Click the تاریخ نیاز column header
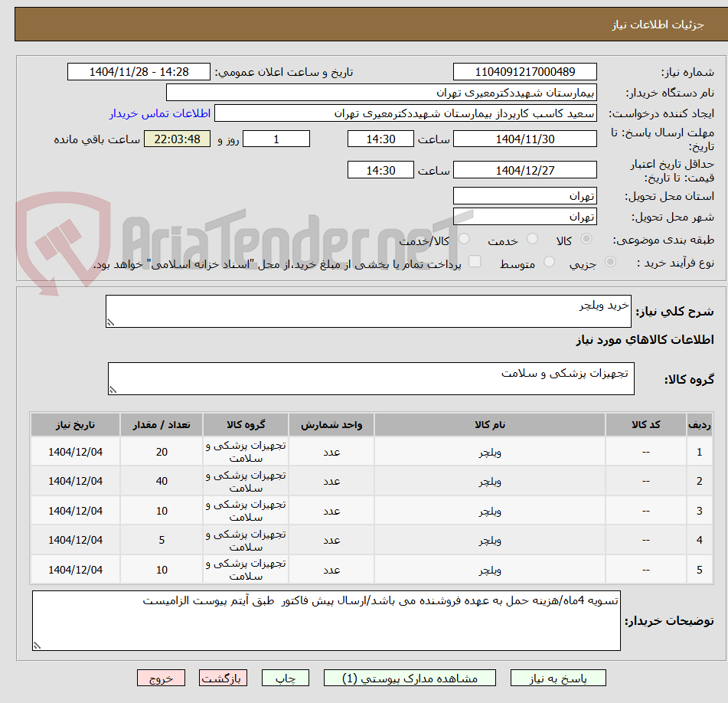This screenshot has width=728, height=703. coord(75,425)
